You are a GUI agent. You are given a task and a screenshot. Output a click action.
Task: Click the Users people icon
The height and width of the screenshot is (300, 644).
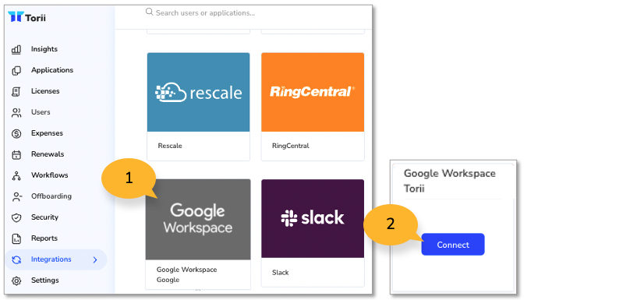[16, 113]
